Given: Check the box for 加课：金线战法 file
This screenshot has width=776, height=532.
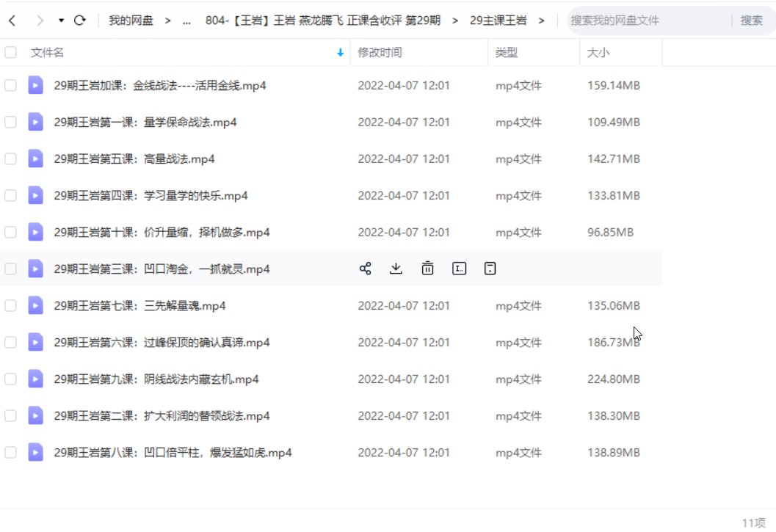Looking at the screenshot, I should (10, 85).
